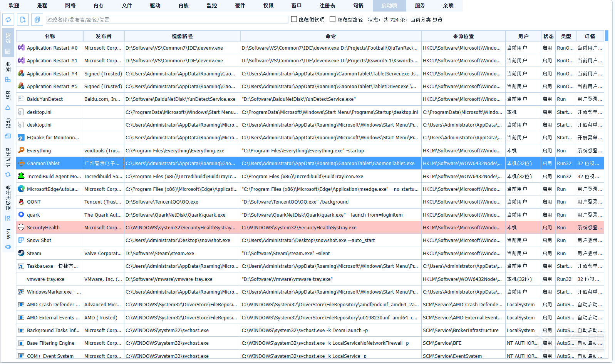This screenshot has height=364, width=615.
Task: Open the 句柄 tab
Action: pyautogui.click(x=358, y=5)
